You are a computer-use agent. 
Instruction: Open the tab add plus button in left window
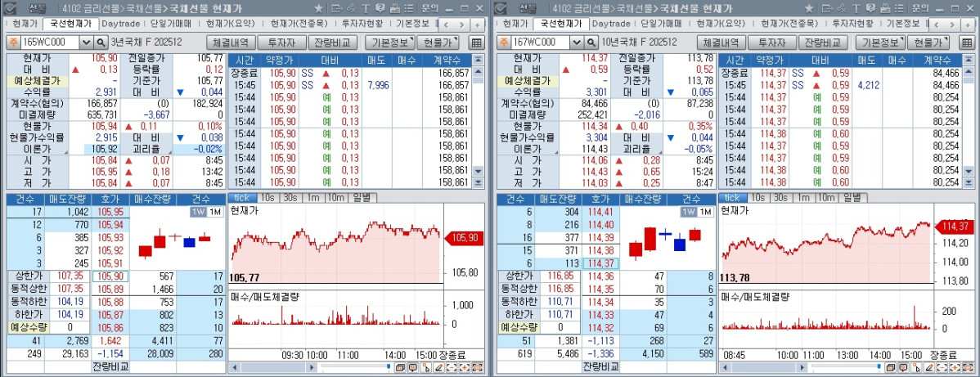(x=478, y=25)
